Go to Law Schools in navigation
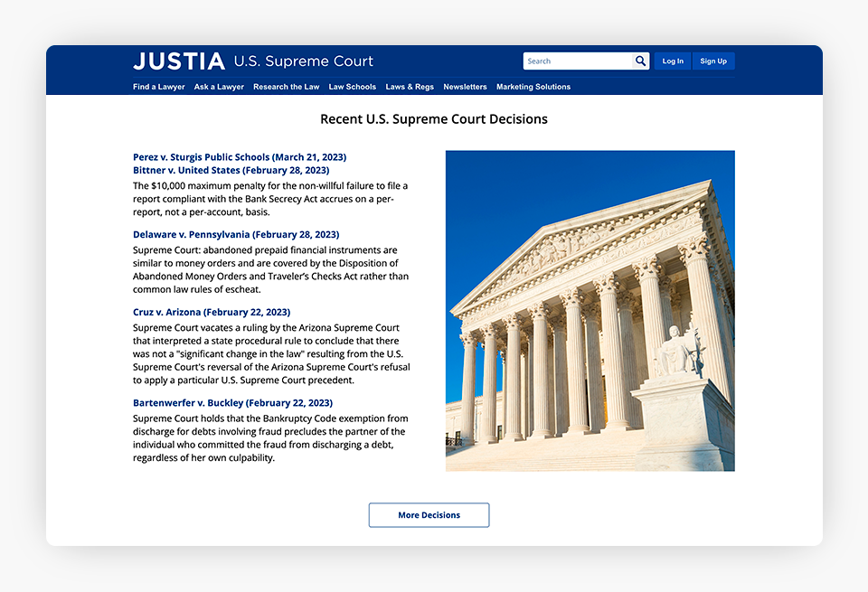Image resolution: width=868 pixels, height=592 pixels. tap(352, 87)
